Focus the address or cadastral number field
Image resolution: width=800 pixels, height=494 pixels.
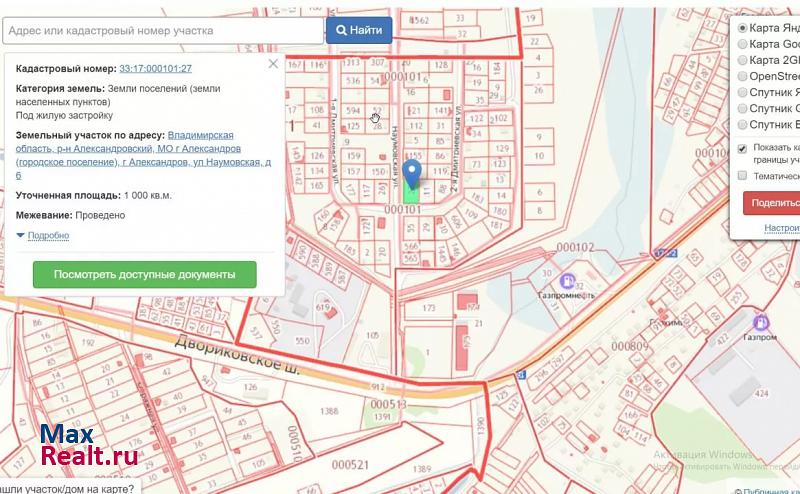pyautogui.click(x=163, y=30)
